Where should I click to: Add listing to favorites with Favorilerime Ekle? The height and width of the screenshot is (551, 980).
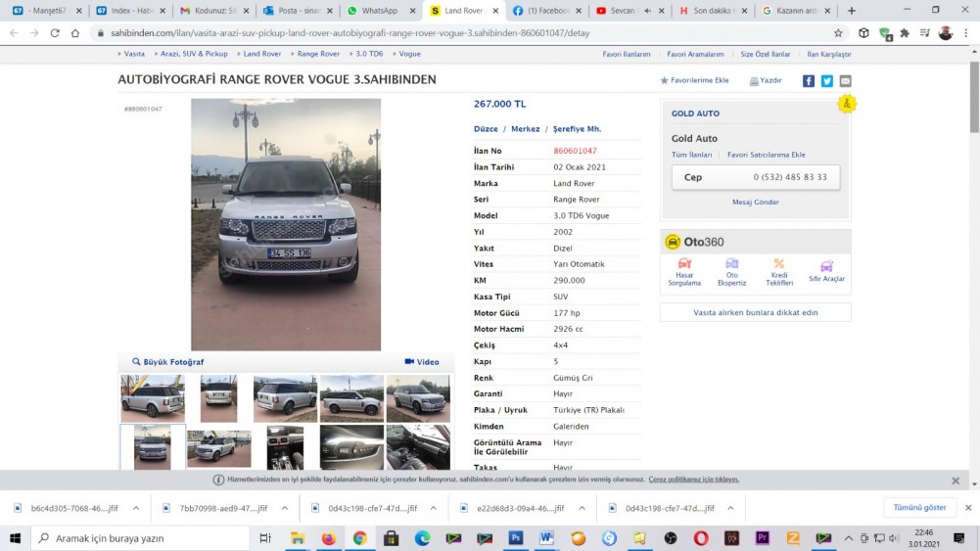694,80
